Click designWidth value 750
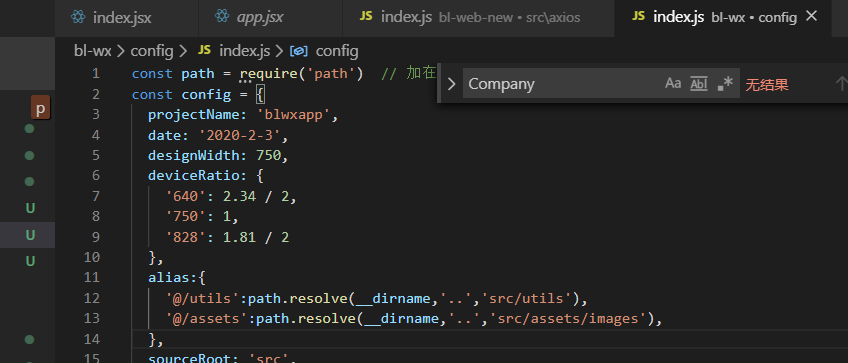 coord(268,156)
